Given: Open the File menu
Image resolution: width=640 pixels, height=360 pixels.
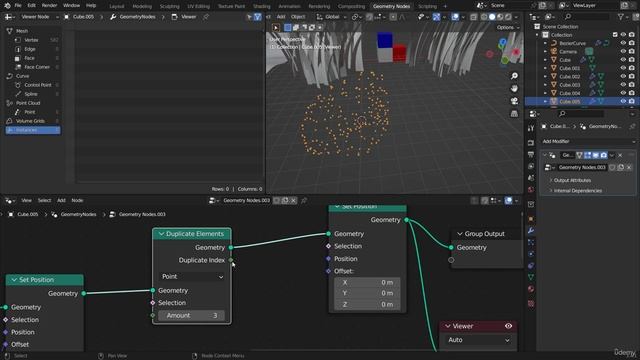Looking at the screenshot, I should (x=18, y=5).
